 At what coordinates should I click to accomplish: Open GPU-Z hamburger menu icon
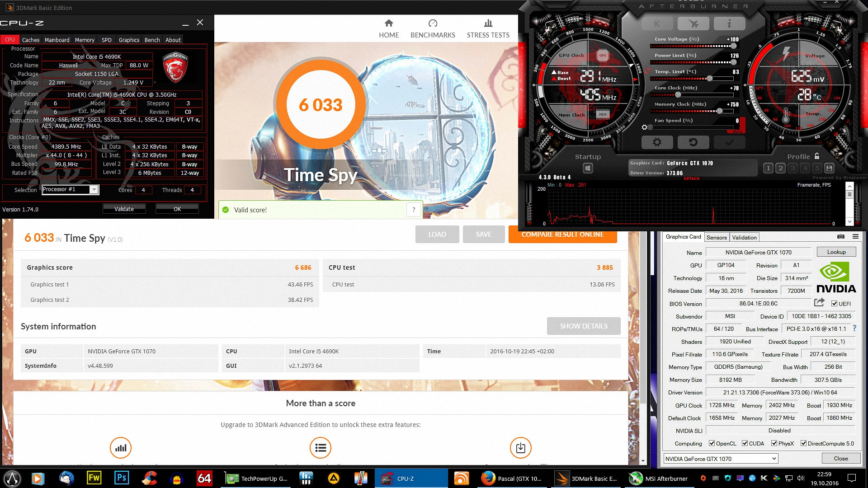pyautogui.click(x=855, y=237)
